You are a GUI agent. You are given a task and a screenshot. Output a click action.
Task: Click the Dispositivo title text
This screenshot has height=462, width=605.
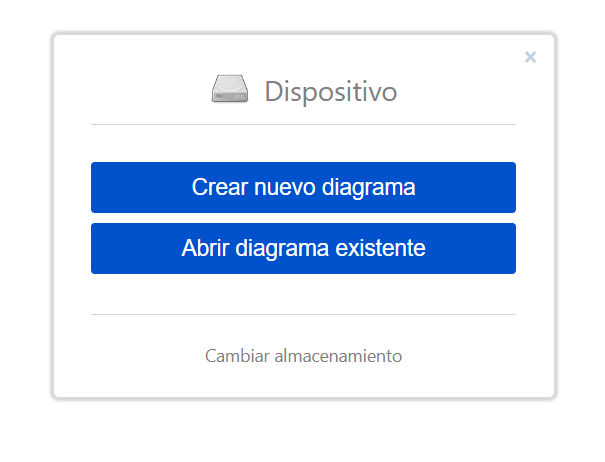click(x=330, y=92)
